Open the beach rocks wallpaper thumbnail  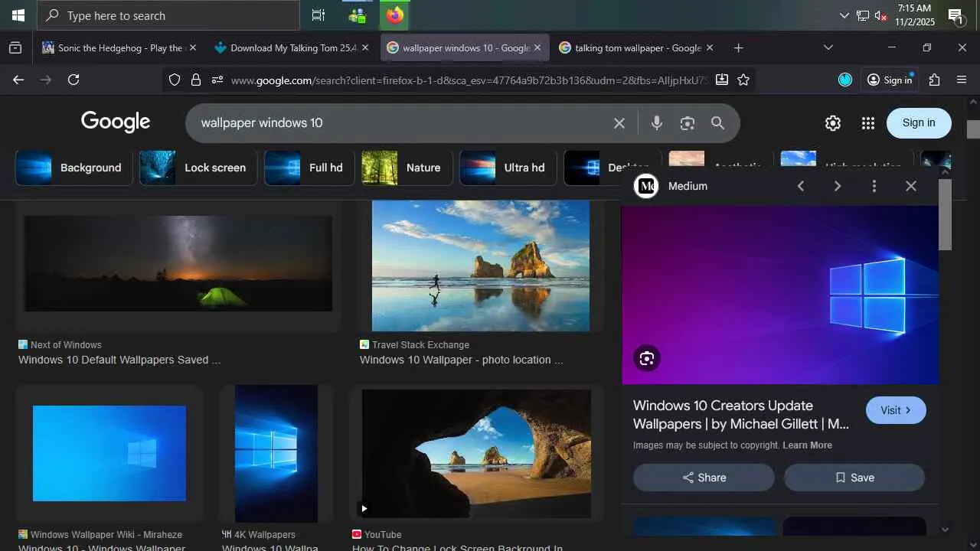481,266
